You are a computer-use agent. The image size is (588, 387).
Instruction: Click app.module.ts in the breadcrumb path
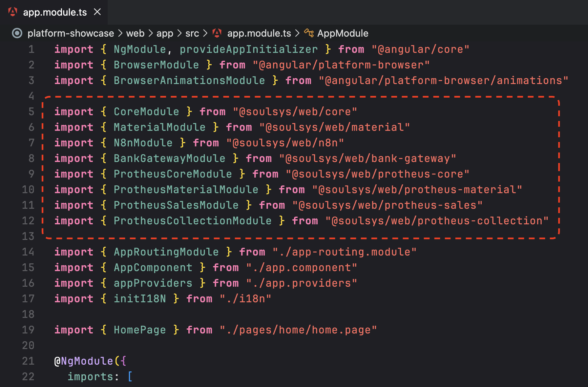[x=259, y=33]
